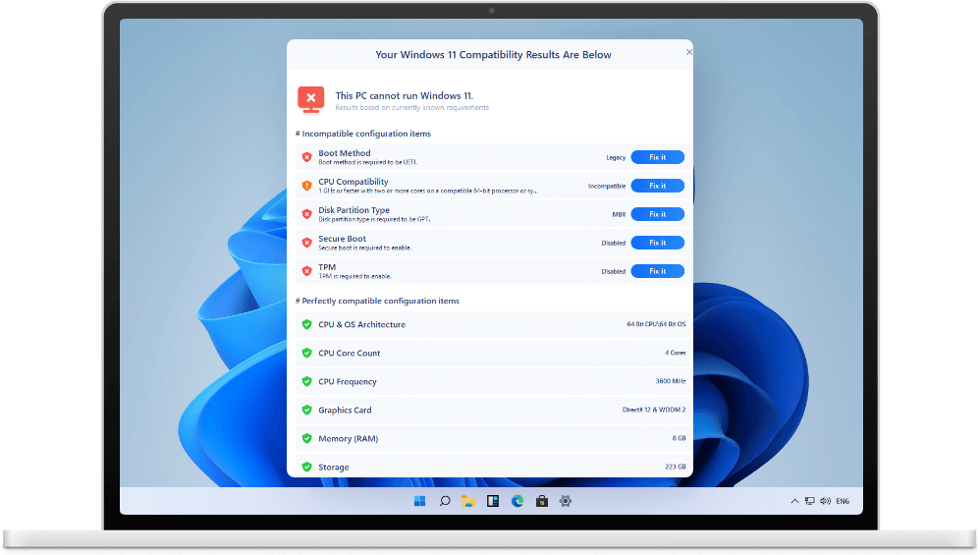
Task: Click the 'Incompatible' status value
Action: (606, 187)
